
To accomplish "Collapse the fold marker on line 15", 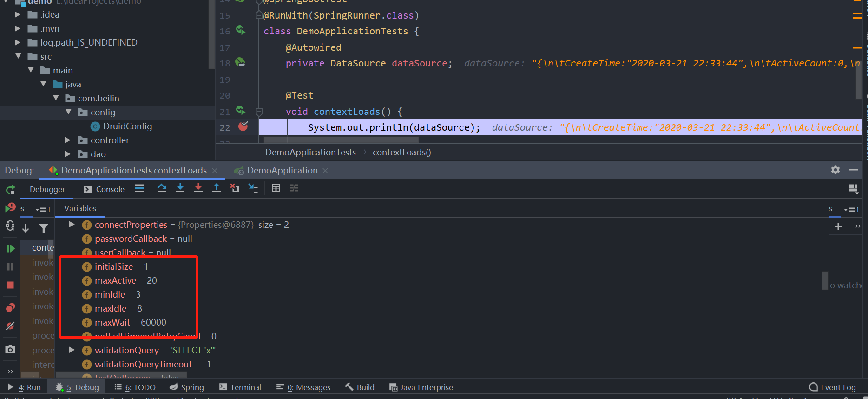I will [259, 15].
